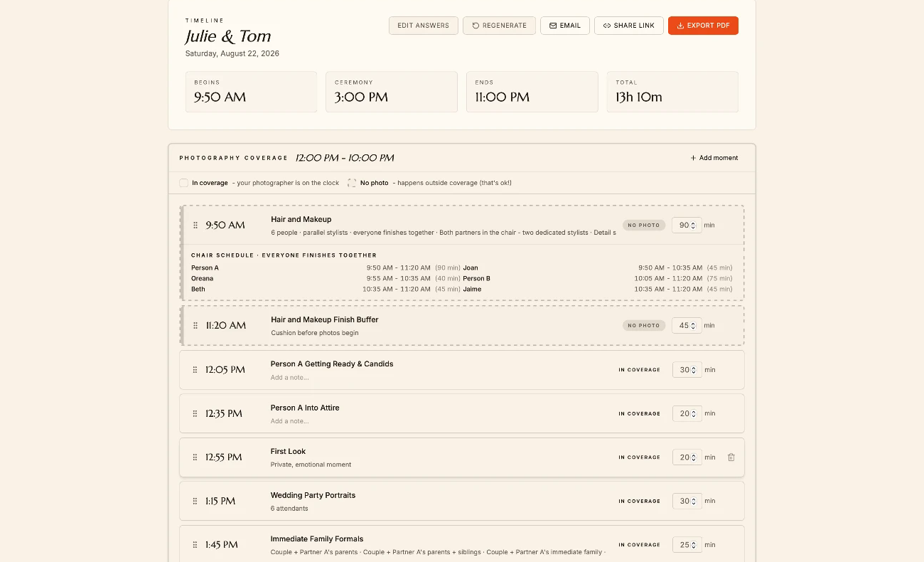Email the timeline
This screenshot has height=562, width=924.
565,26
